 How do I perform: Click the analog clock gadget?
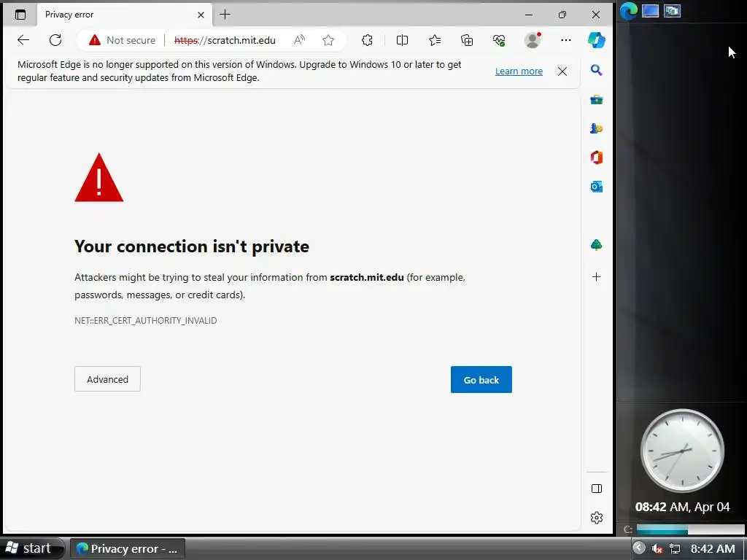click(x=682, y=450)
